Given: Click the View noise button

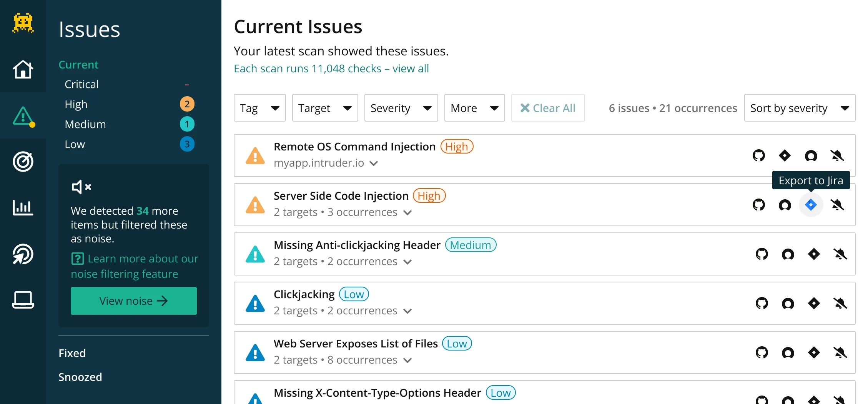Looking at the screenshot, I should point(133,300).
